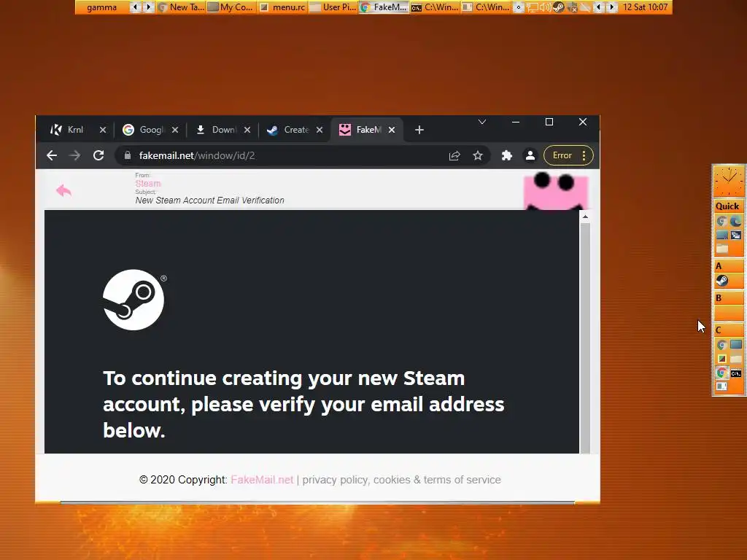Bookmark this page with the star icon
This screenshot has height=560, width=747.
coord(478,155)
